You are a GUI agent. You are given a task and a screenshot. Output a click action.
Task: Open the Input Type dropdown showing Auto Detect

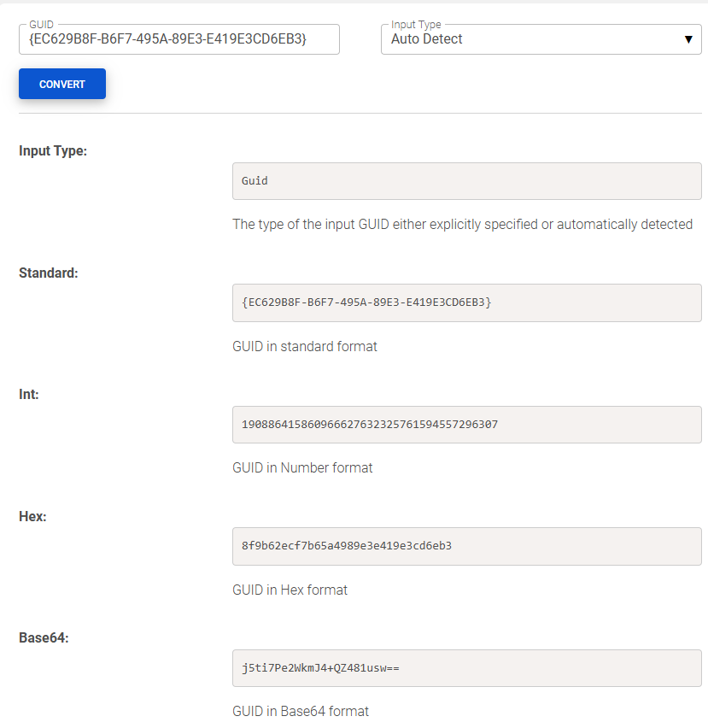530,39
